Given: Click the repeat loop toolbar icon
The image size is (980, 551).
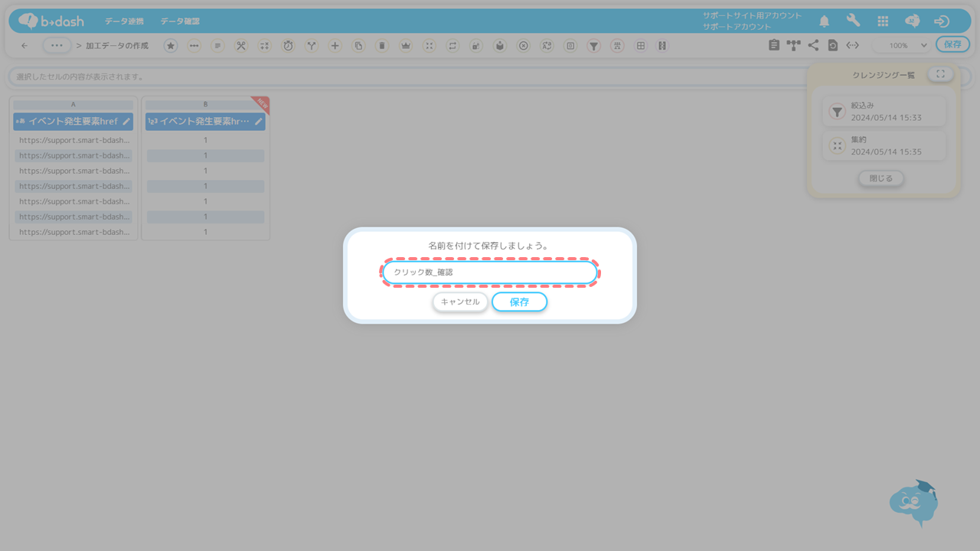Looking at the screenshot, I should pyautogui.click(x=452, y=46).
